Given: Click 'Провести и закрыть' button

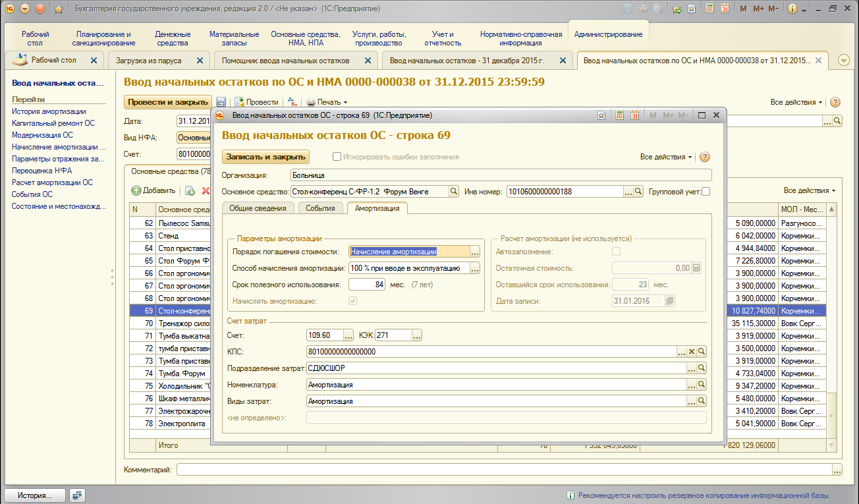Looking at the screenshot, I should 168,102.
